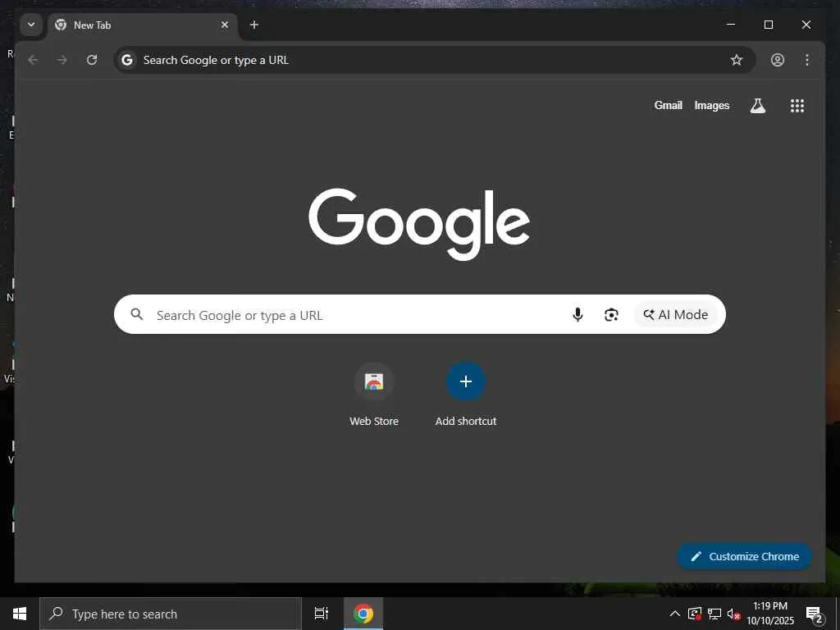Viewport: 840px width, 630px height.
Task: Click the browser forward arrow
Action: point(62,60)
